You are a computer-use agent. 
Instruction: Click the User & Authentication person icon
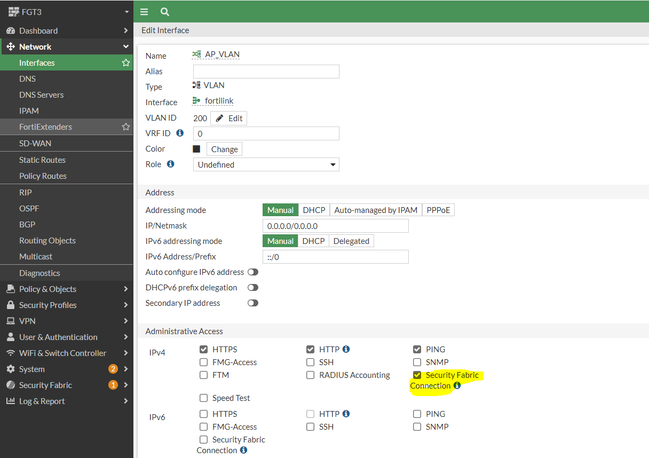(x=11, y=337)
